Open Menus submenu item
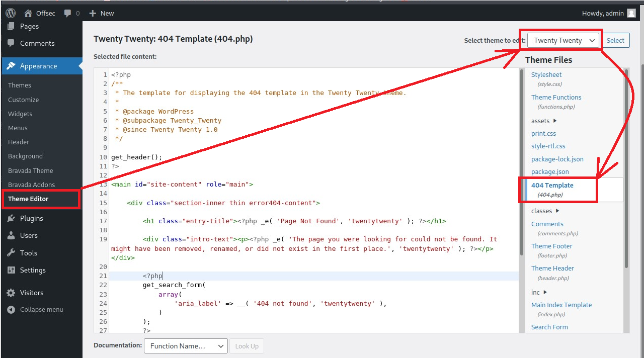 [x=18, y=128]
